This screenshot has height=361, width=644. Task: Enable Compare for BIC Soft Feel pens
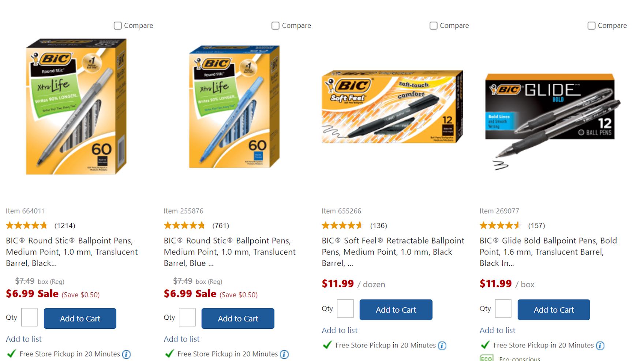click(434, 26)
